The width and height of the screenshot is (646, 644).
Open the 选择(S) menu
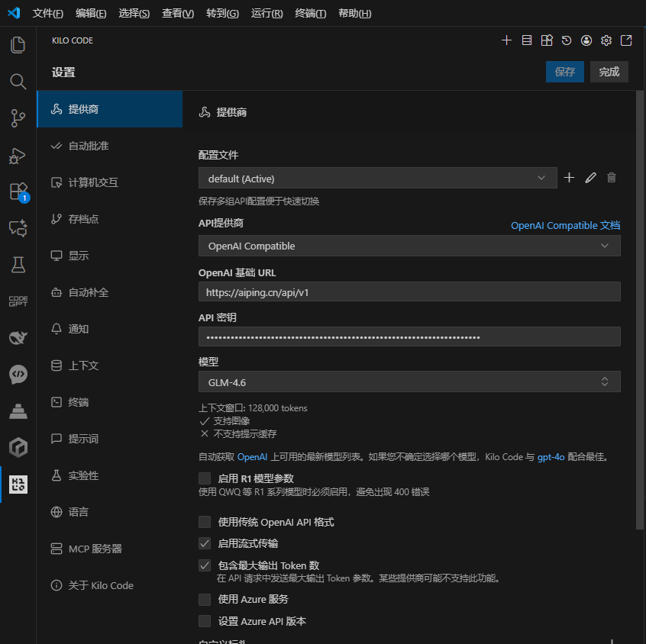pyautogui.click(x=134, y=13)
